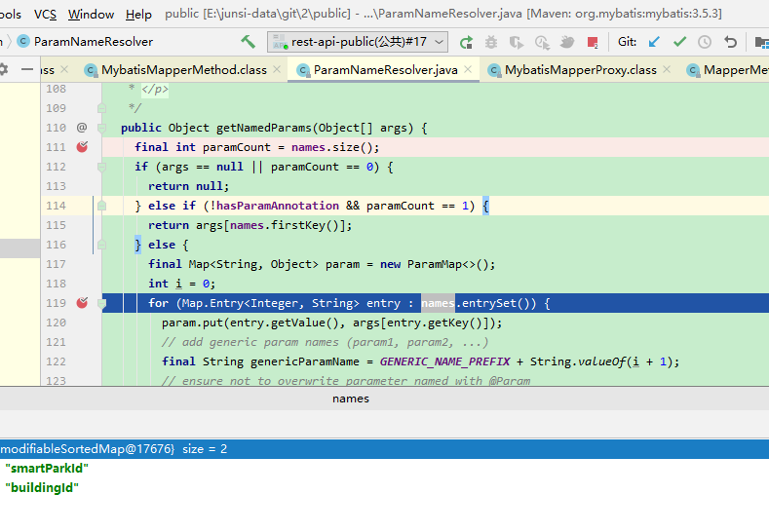Click the Run with Profiler icon
This screenshot has height=532, width=769.
[x=542, y=43]
